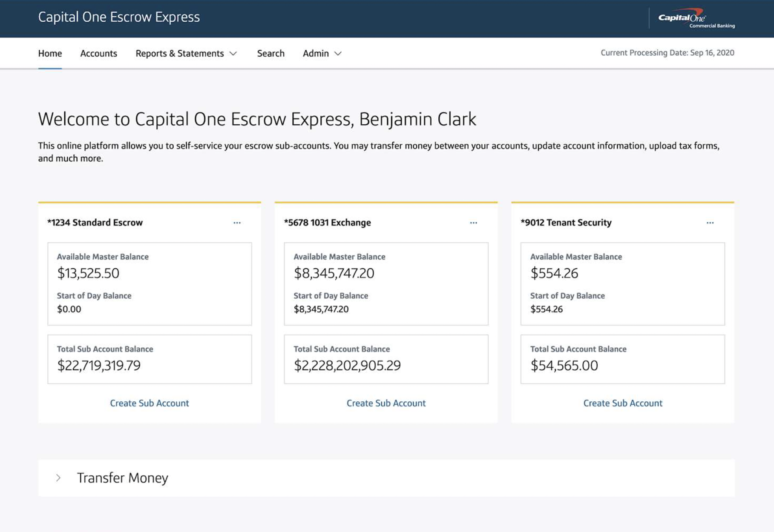This screenshot has height=532, width=774.
Task: Open the Search page
Action: point(270,53)
